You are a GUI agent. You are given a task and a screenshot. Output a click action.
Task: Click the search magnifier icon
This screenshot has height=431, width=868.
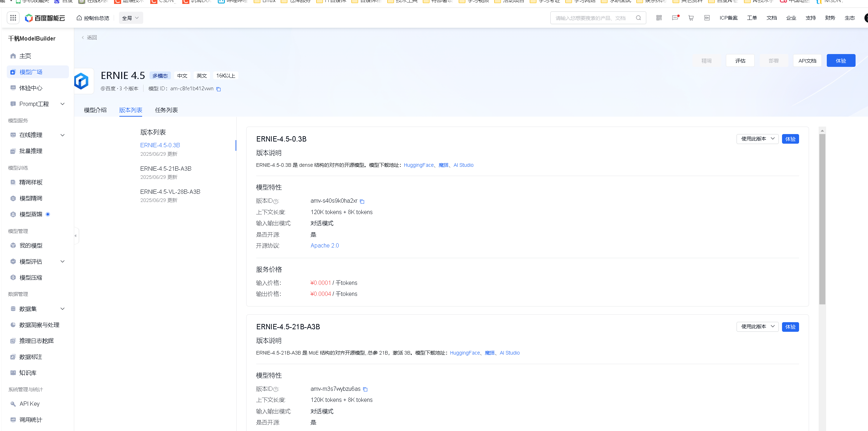tap(638, 18)
